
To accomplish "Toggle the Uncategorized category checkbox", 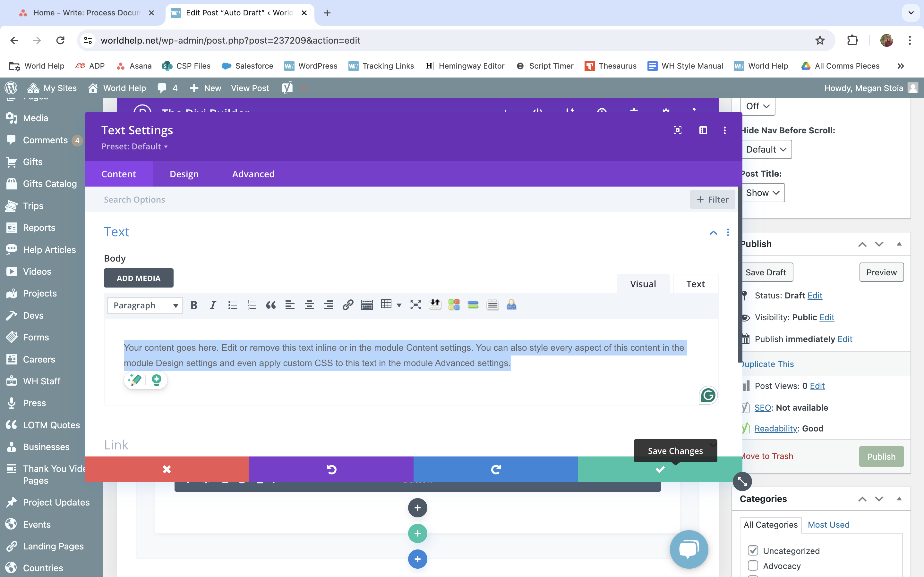I will pos(753,550).
